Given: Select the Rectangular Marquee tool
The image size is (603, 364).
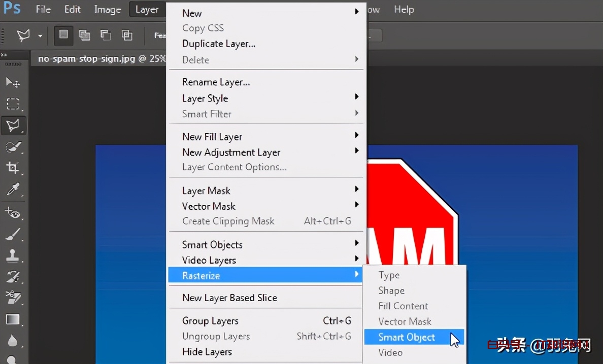Looking at the screenshot, I should [13, 104].
